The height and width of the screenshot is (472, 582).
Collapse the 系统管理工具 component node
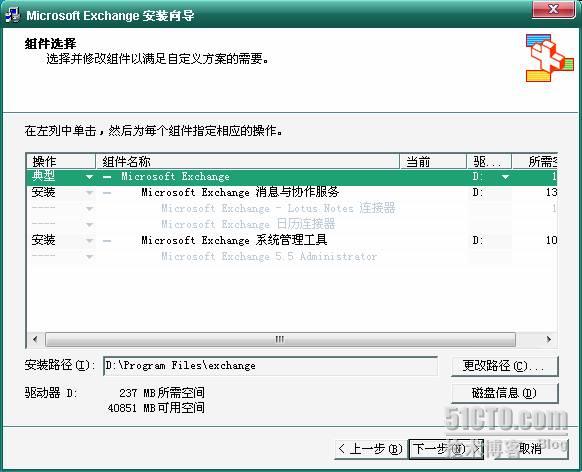tap(107, 241)
